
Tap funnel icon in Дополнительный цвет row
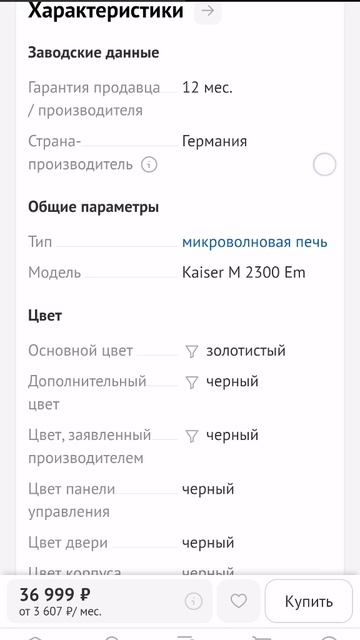point(191,382)
